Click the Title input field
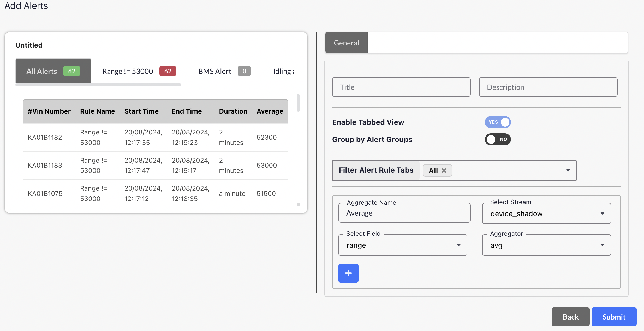Viewport: 644px width, 331px height. coord(401,87)
